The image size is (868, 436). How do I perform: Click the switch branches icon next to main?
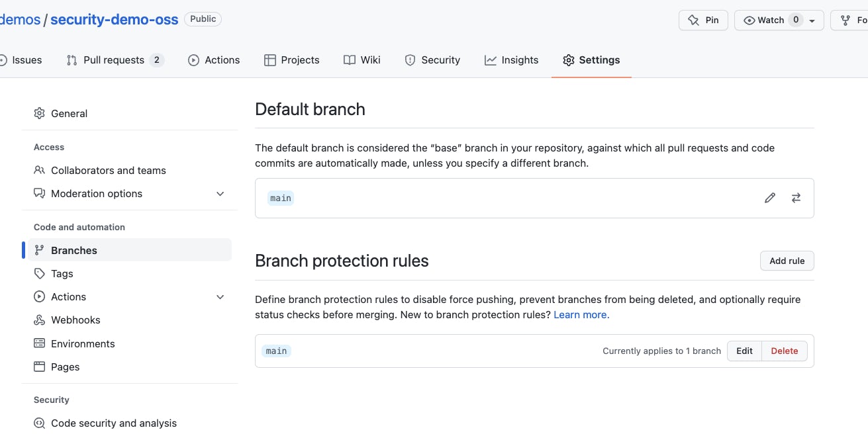(796, 197)
